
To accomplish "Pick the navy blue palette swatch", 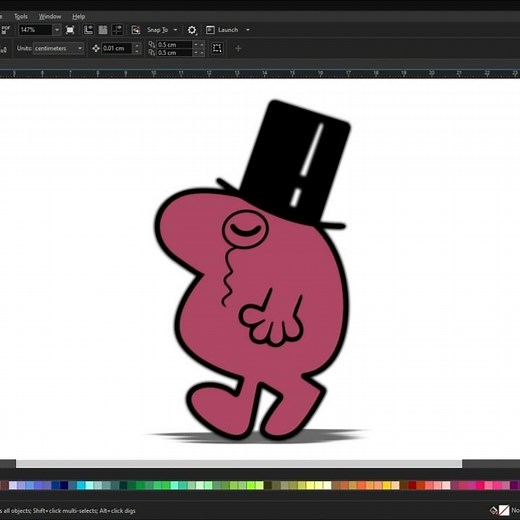I will coord(64,485).
